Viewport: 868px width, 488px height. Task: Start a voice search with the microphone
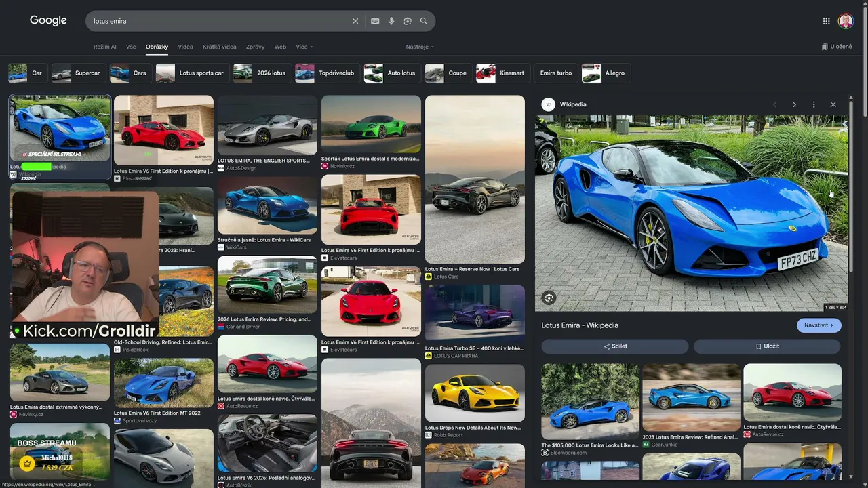coord(391,21)
